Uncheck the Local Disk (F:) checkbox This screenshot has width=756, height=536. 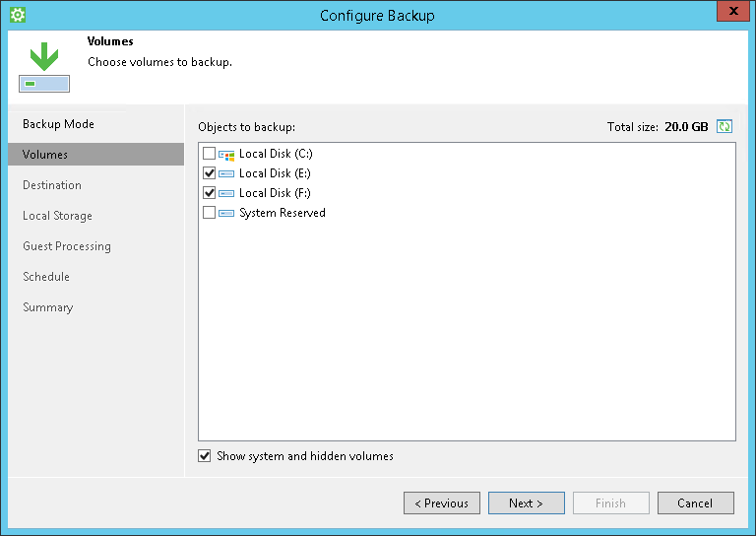209,193
